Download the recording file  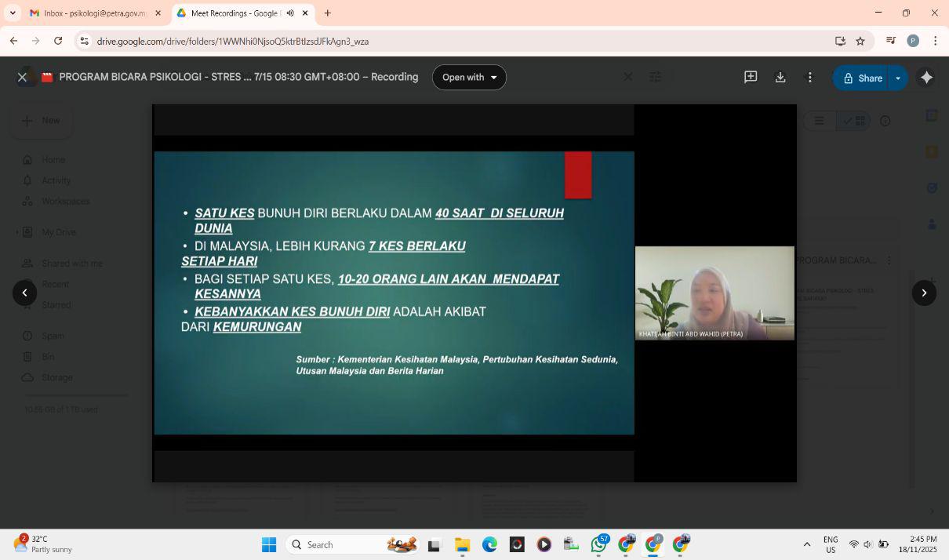click(x=780, y=77)
